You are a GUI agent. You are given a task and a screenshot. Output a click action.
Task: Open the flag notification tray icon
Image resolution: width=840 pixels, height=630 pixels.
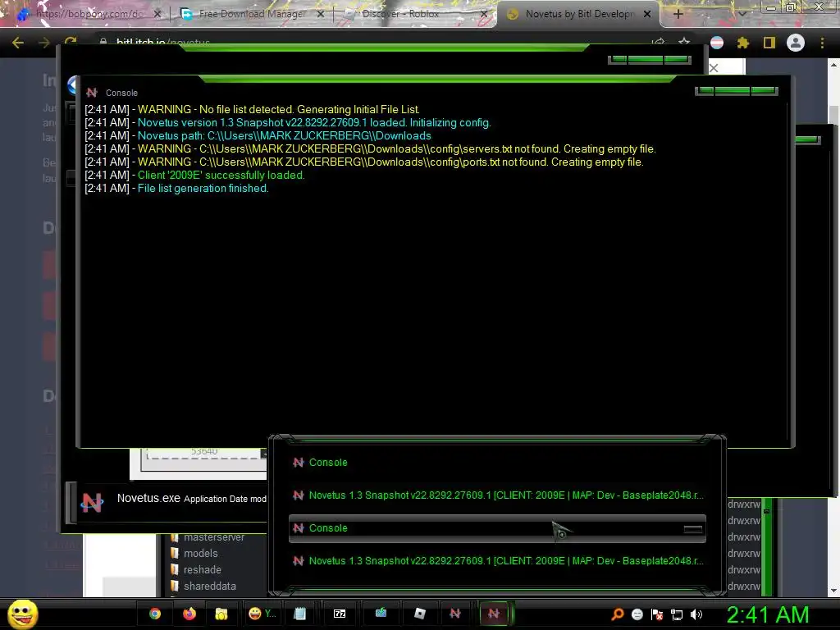click(657, 614)
